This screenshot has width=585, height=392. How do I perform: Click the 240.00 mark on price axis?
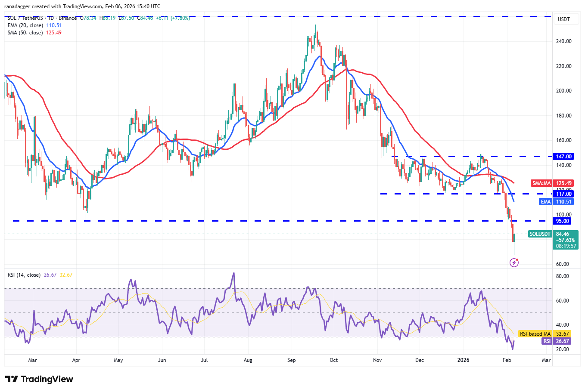tap(563, 41)
